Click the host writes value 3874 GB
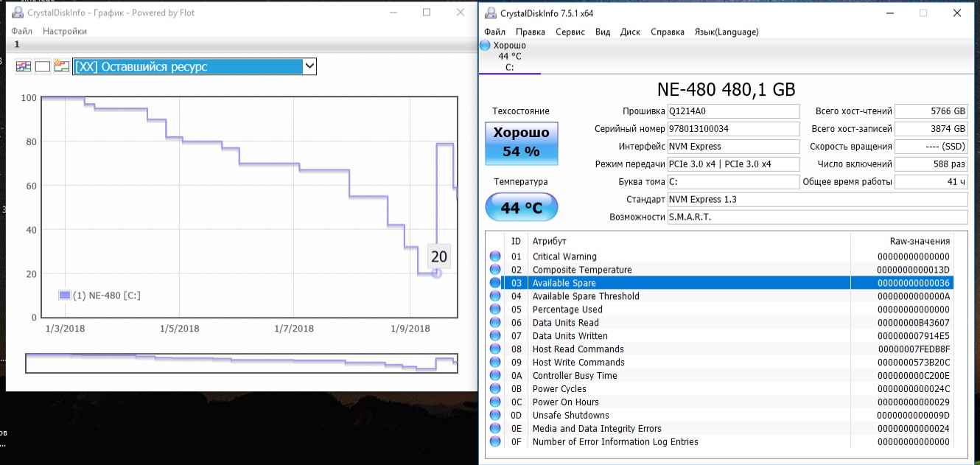This screenshot has width=980, height=465. coord(932,129)
